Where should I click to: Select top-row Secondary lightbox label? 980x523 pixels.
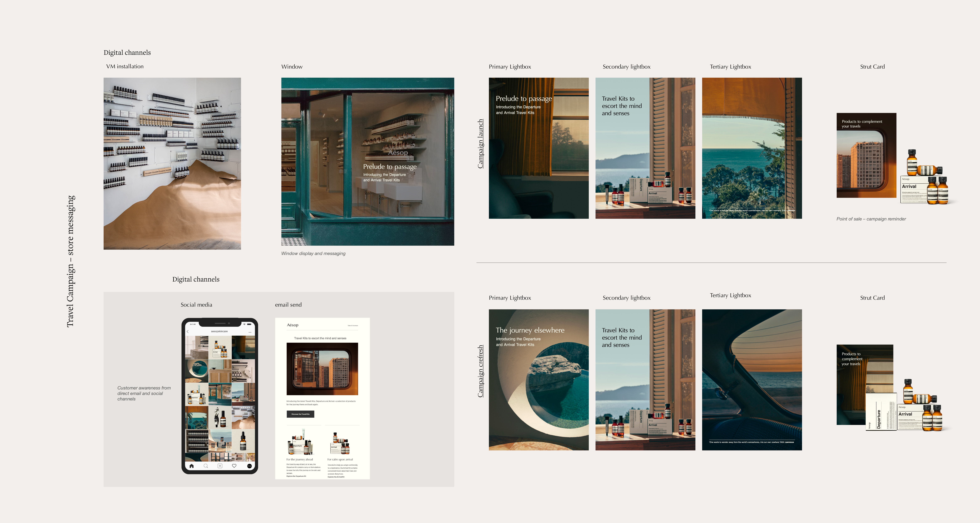[x=627, y=67]
